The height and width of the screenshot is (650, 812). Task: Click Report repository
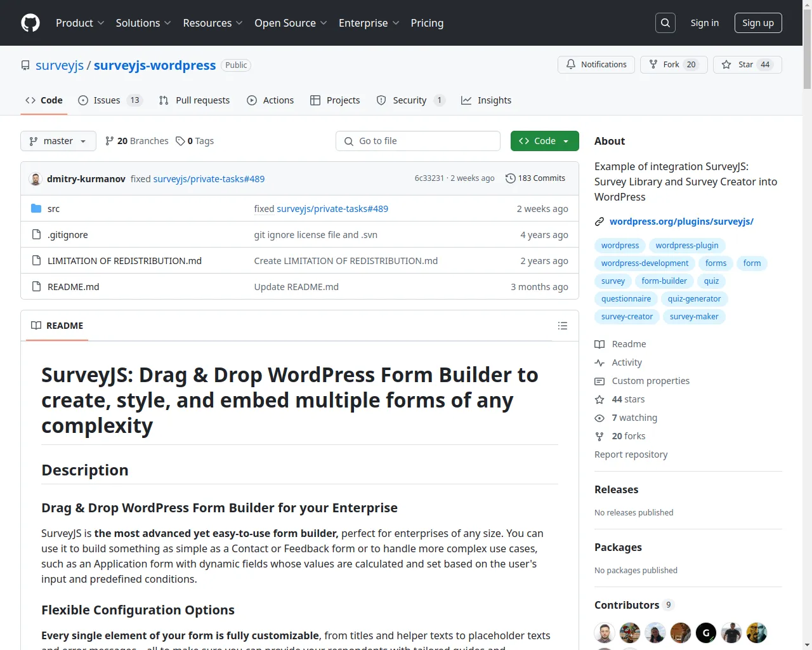pyautogui.click(x=631, y=454)
